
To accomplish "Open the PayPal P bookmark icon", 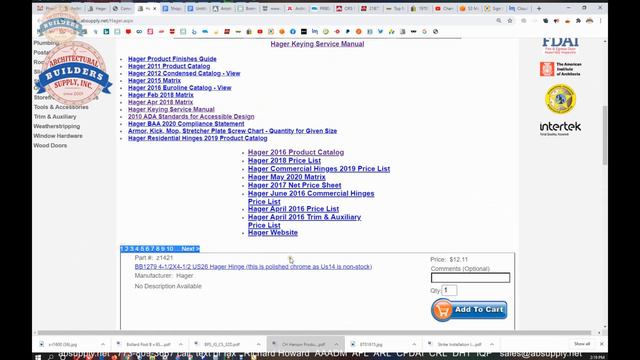I will point(347,31).
